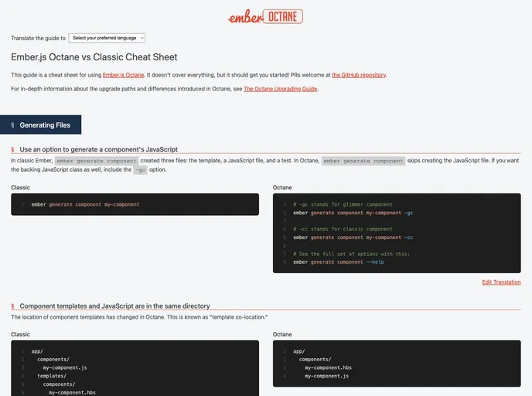
Task: Click 'templates/' line in Classic directory tree
Action: point(52,376)
